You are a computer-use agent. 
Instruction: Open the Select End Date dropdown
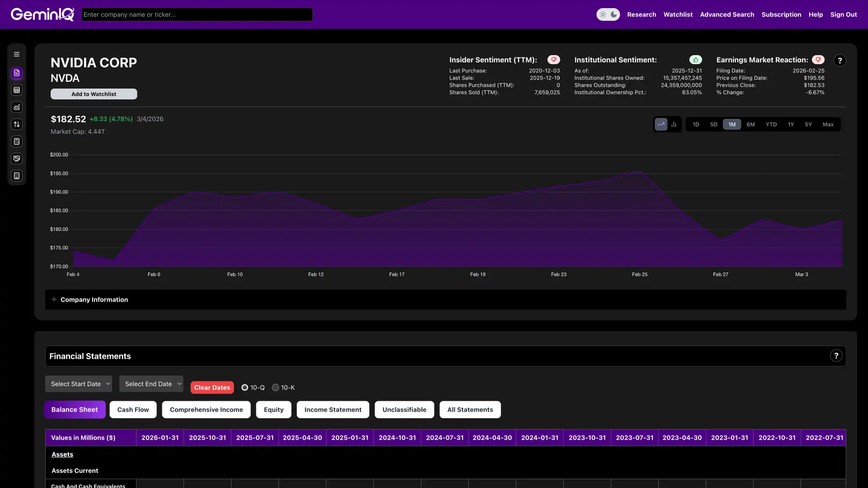point(151,384)
